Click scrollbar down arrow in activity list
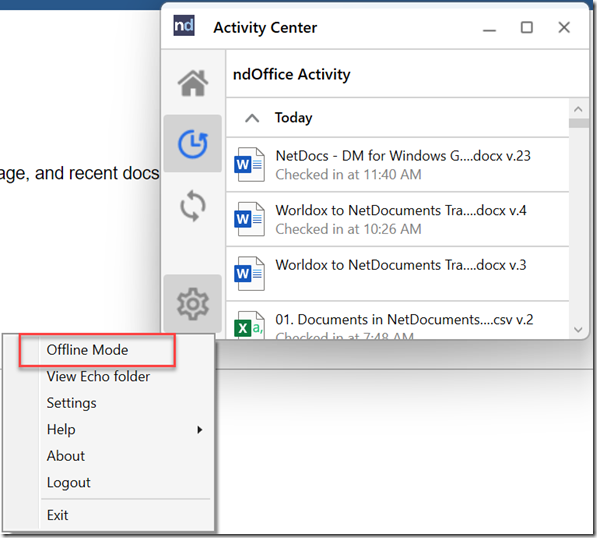Viewport: 597px width, 538px height. 578,330
